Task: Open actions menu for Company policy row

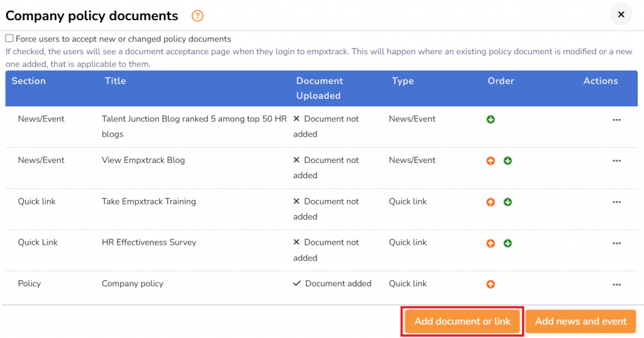Action: tap(616, 284)
